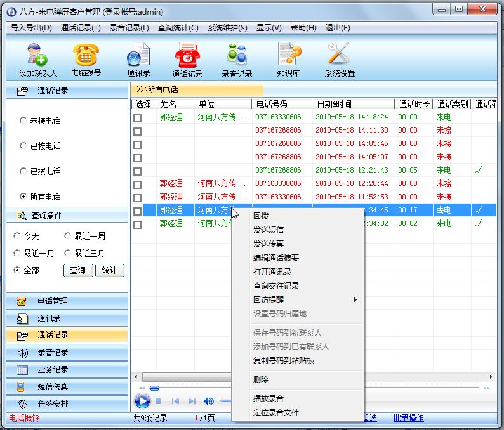Image resolution: width=504 pixels, height=430 pixels.
Task: Open the 查询统计(C) menu in the menu bar
Action: tap(178, 28)
